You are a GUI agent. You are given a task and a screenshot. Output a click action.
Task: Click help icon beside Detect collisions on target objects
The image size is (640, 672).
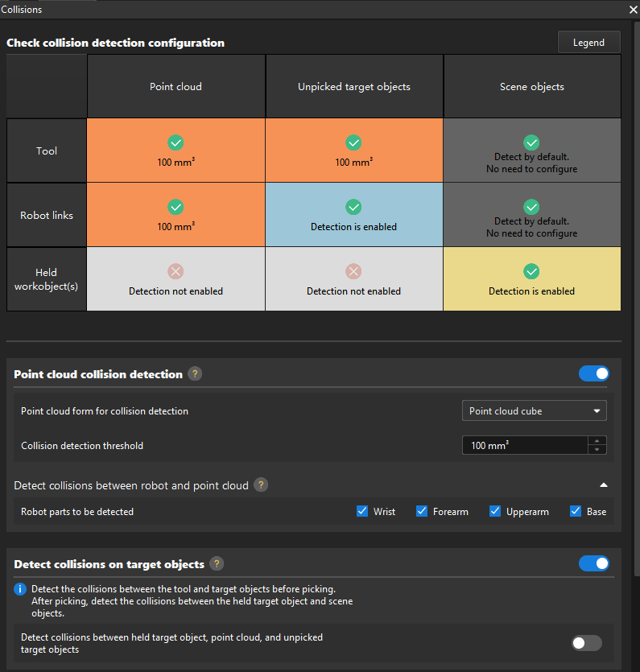pos(217,564)
